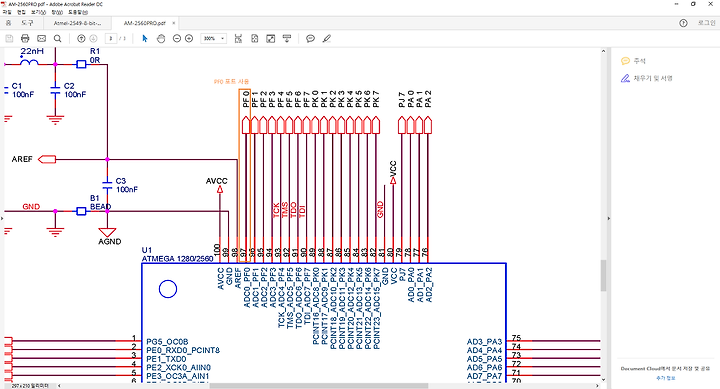This screenshot has height=389, width=720.
Task: Click the vertical scrollbar thumb
Action: [x=603, y=276]
